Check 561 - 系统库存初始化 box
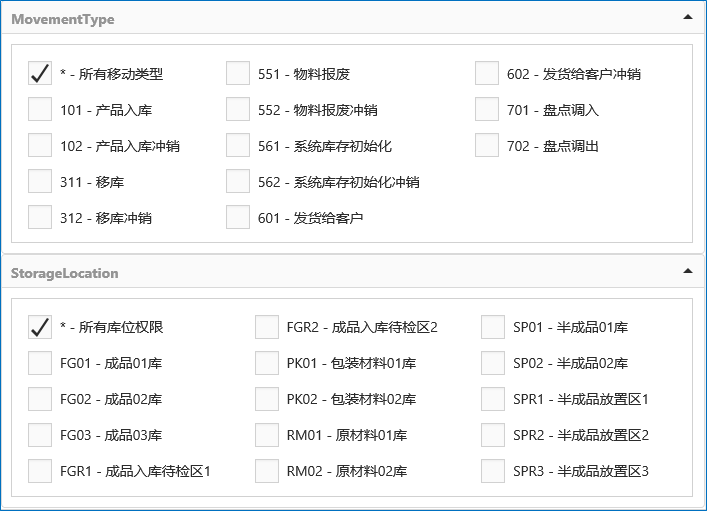 tap(238, 146)
